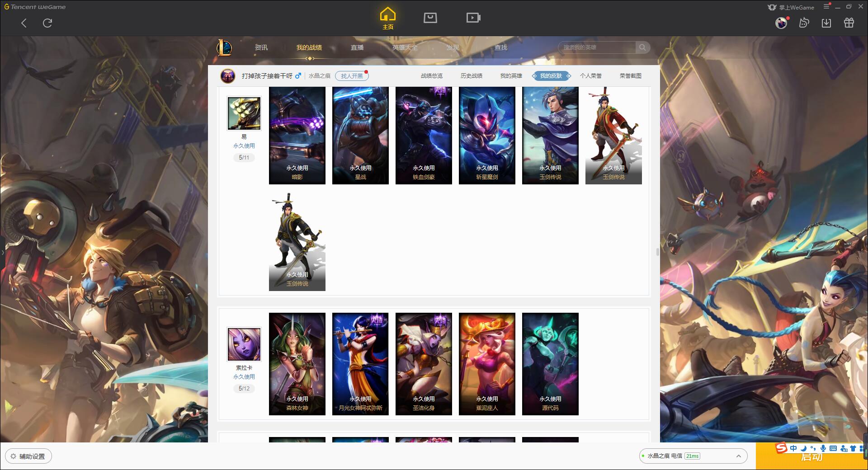Image resolution: width=868 pixels, height=470 pixels.
Task: Click the Sogou microphone voice input icon
Action: tap(823, 448)
